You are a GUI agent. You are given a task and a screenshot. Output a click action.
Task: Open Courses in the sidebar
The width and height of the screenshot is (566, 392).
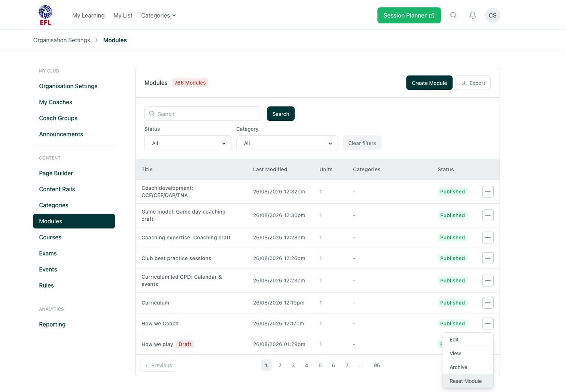point(50,237)
